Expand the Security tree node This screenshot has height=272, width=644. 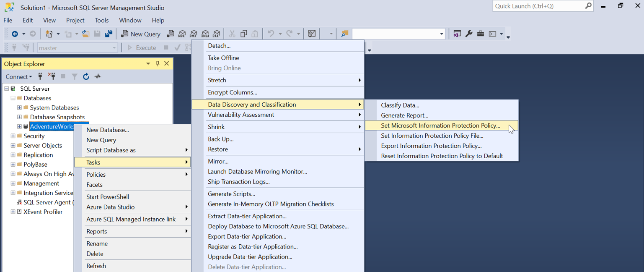[12, 136]
